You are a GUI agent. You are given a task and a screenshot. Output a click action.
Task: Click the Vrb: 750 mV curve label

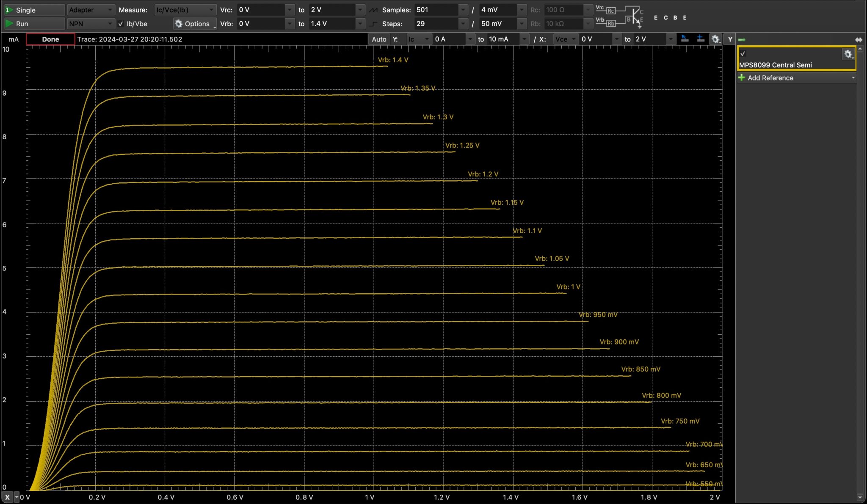680,421
